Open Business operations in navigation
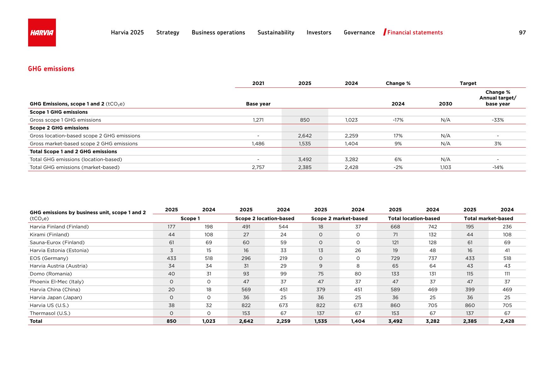The width and height of the screenshot is (554, 392). click(218, 33)
